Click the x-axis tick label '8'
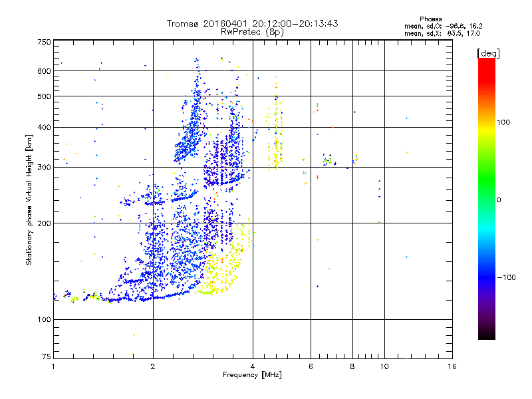 [x=352, y=366]
